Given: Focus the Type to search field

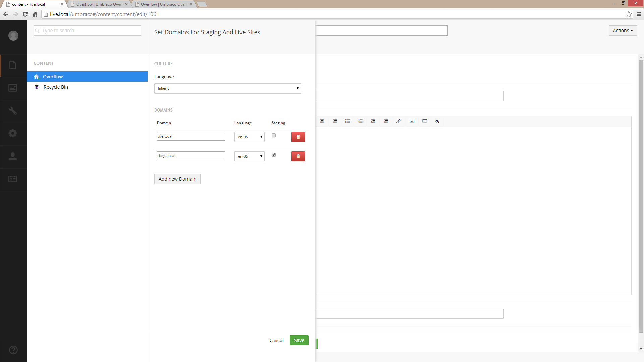Looking at the screenshot, I should 87,31.
